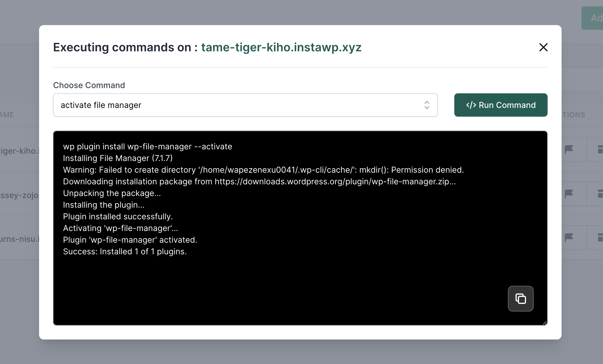Click the up-down chevron in command selector

point(427,105)
